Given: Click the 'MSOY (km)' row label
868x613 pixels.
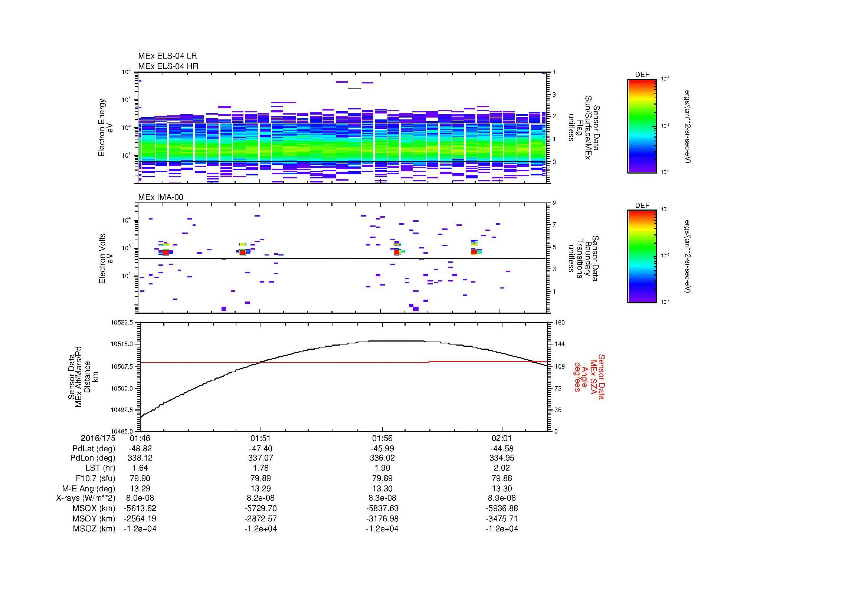Looking at the screenshot, I should click(94, 518).
